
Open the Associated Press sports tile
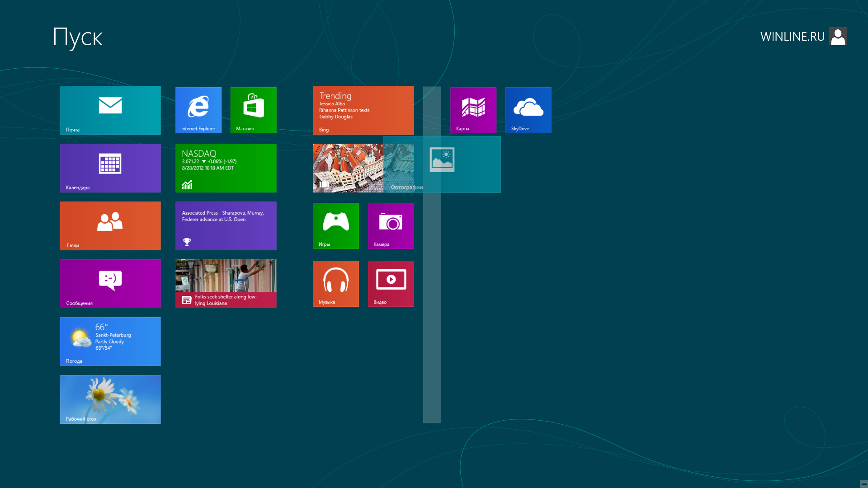(226, 225)
